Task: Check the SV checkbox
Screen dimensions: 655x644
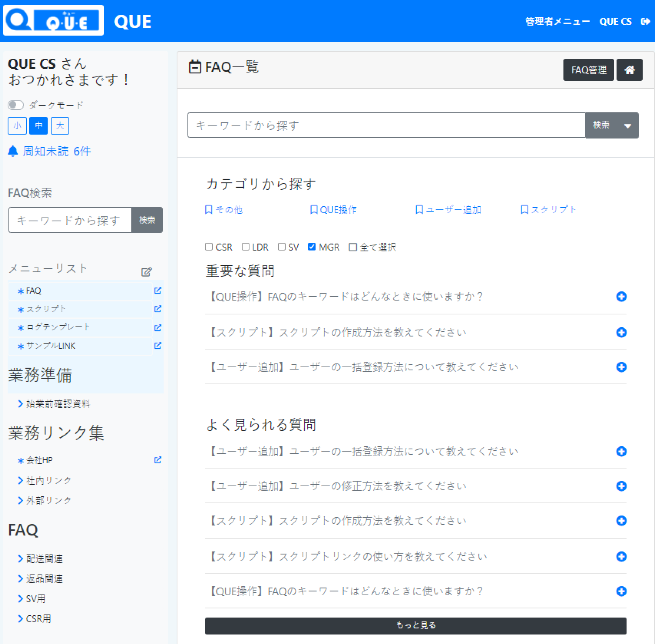Action: click(x=282, y=247)
